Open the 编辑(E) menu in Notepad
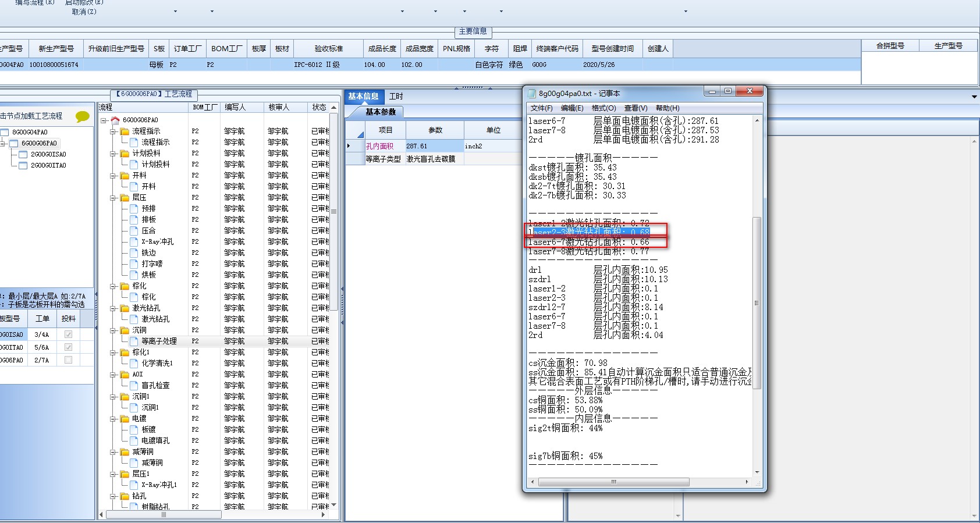 coord(572,108)
